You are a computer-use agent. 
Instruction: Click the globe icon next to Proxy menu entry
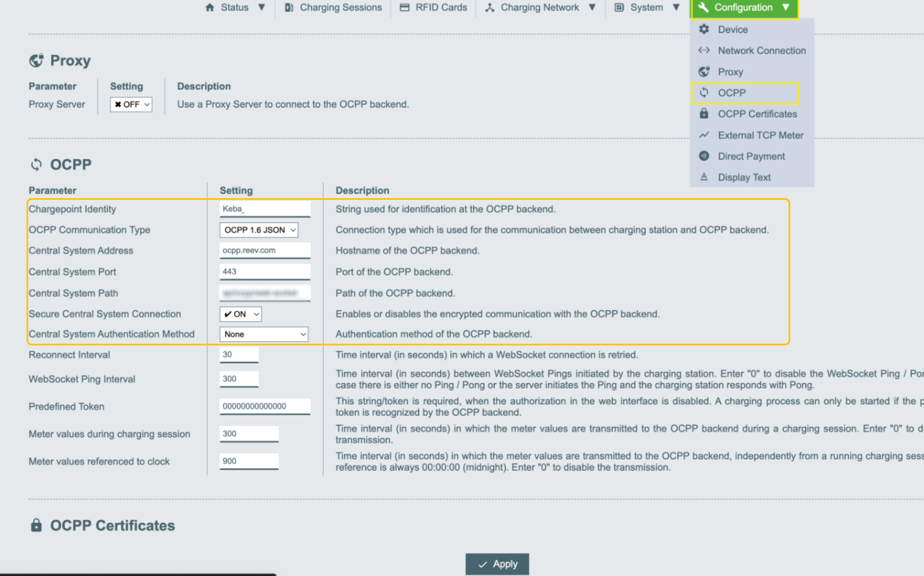click(x=704, y=71)
